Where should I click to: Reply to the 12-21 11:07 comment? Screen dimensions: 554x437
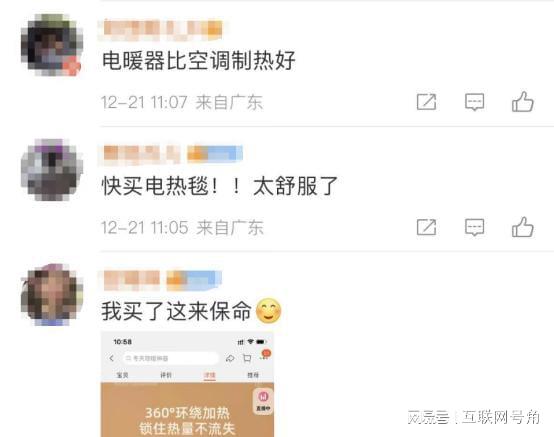(x=474, y=102)
